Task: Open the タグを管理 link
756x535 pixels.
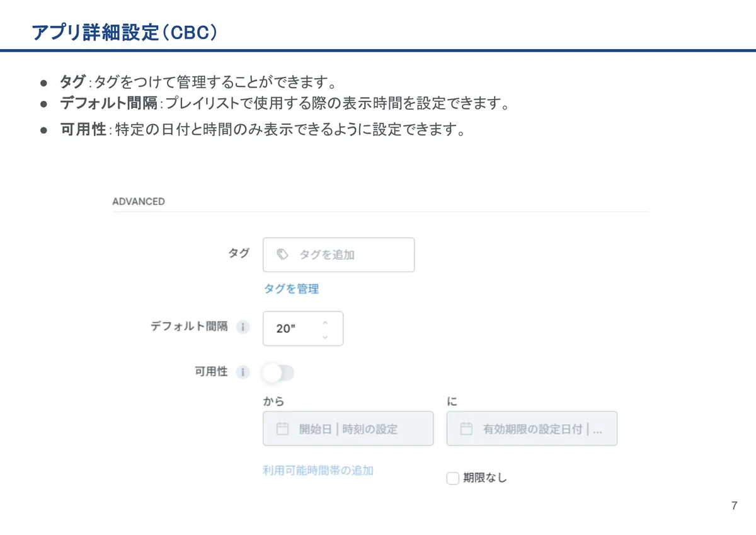Action: (291, 289)
